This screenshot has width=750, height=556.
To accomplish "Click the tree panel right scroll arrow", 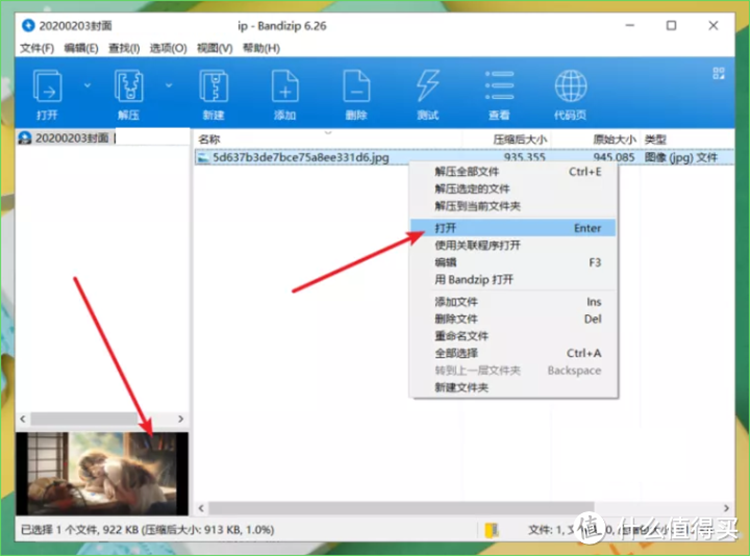I will (181, 419).
